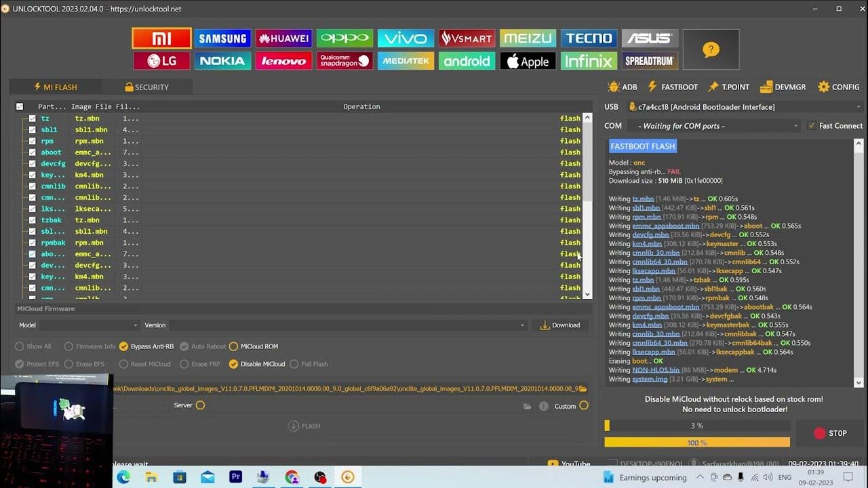
Task: Click the system.img link in log
Action: [x=650, y=380]
